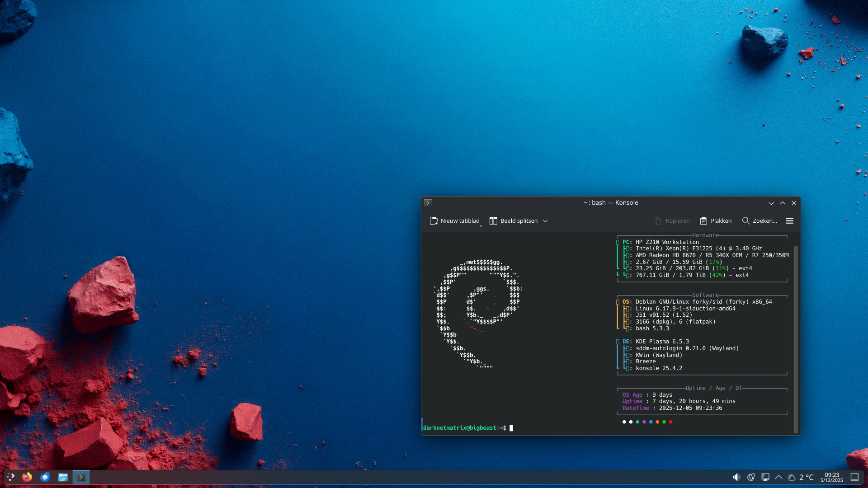
Task: Click the Plakken paste button
Action: 716,221
